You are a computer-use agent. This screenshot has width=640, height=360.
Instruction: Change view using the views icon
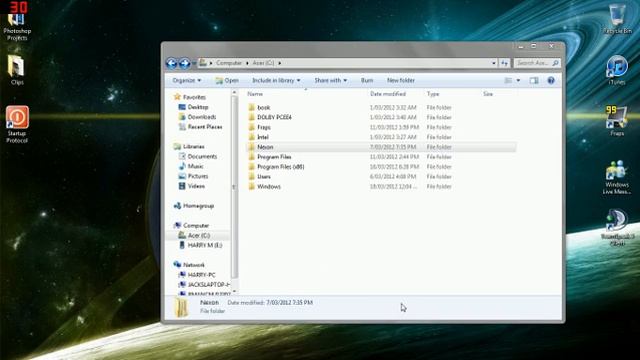pos(508,80)
